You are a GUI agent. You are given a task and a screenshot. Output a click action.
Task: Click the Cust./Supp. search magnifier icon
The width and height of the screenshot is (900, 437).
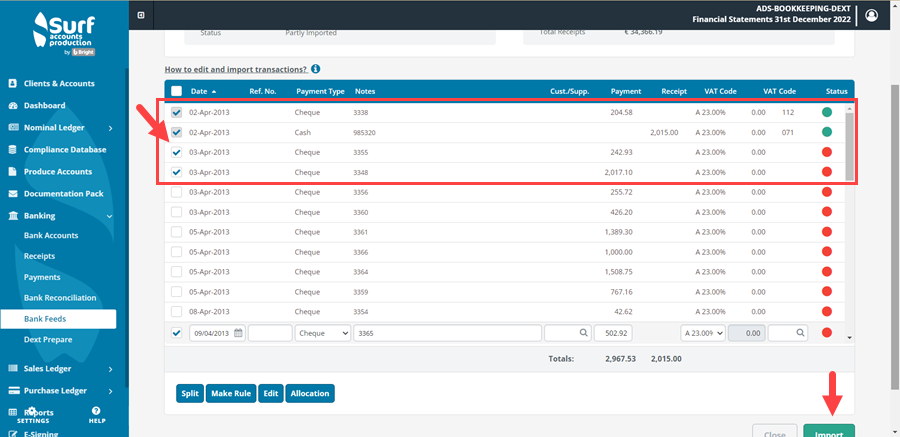583,333
